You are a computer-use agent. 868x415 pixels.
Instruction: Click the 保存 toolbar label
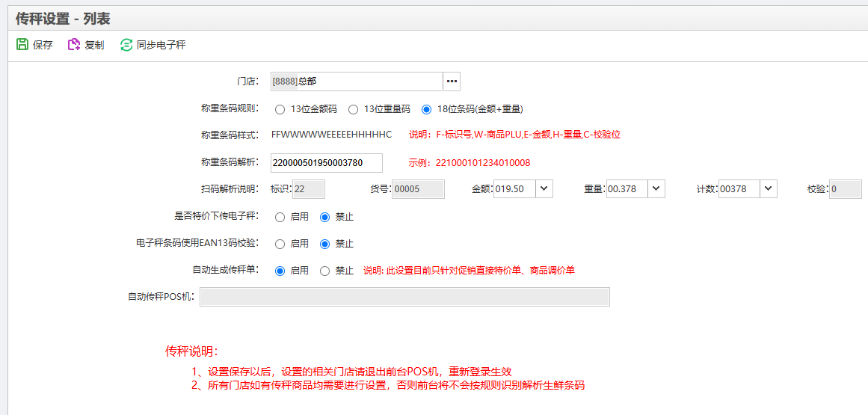coord(43,46)
